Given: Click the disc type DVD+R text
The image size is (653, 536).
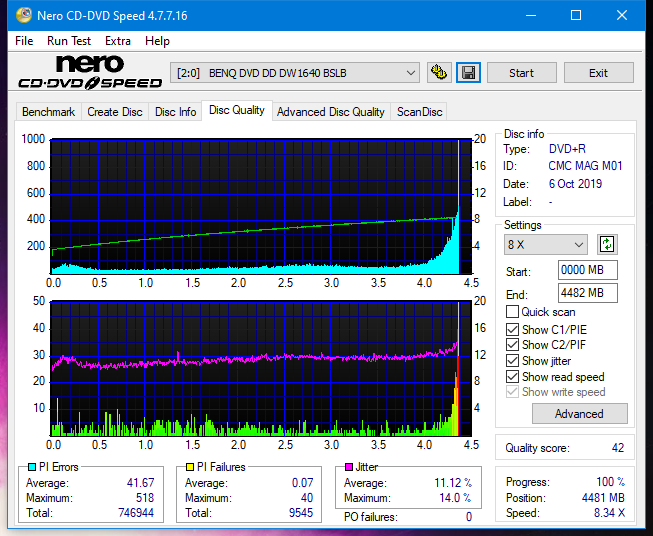Looking at the screenshot, I should click(x=567, y=149).
